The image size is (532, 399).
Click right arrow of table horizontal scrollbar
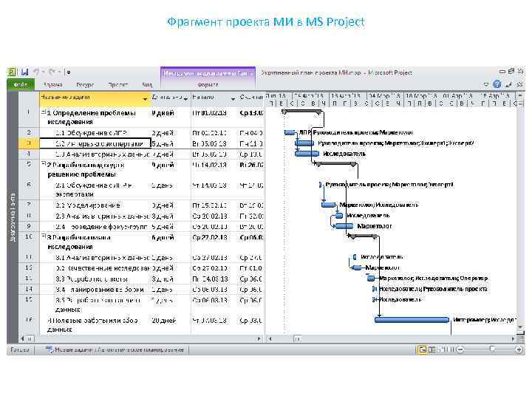pyautogui.click(x=259, y=338)
